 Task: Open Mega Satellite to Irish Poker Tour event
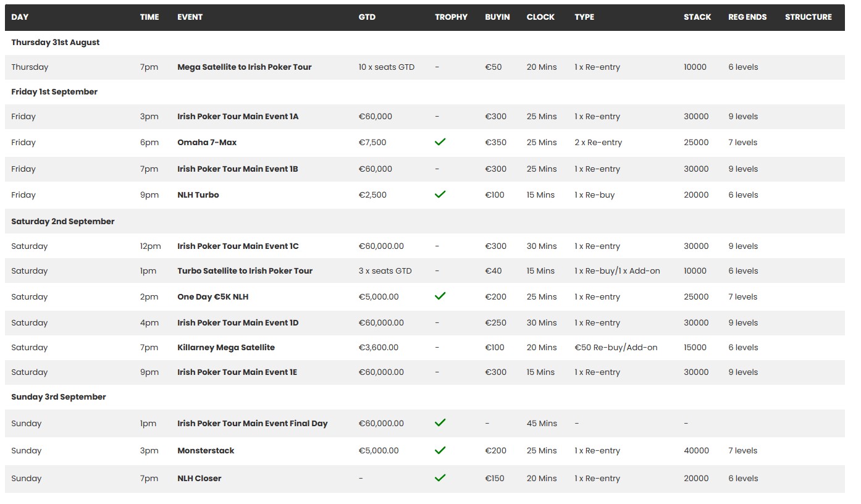coord(244,67)
